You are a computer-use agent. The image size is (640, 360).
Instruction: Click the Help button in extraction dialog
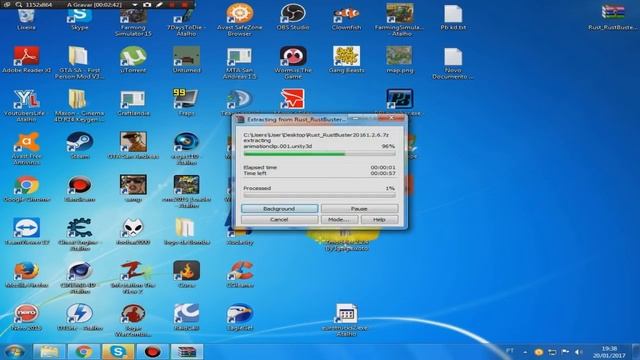[x=379, y=220]
